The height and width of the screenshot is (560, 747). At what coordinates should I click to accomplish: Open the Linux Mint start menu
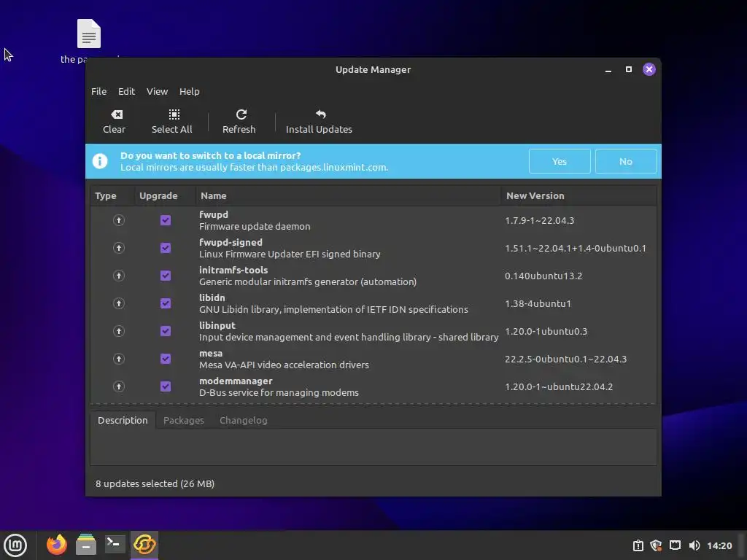15,545
